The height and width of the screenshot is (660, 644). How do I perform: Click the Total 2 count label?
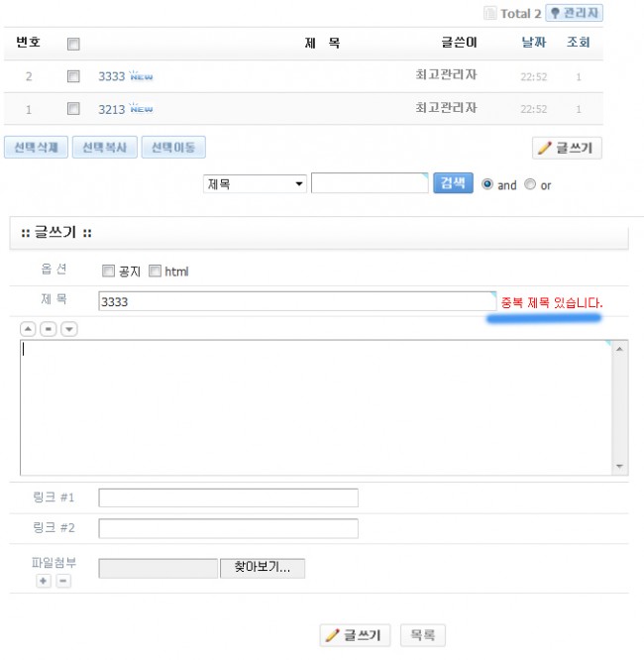pyautogui.click(x=521, y=14)
